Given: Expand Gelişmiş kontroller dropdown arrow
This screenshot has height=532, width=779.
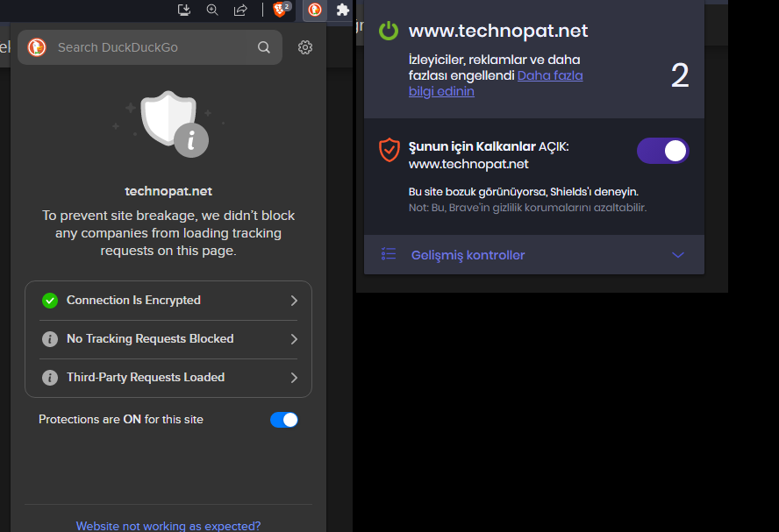Looking at the screenshot, I should coord(678,255).
